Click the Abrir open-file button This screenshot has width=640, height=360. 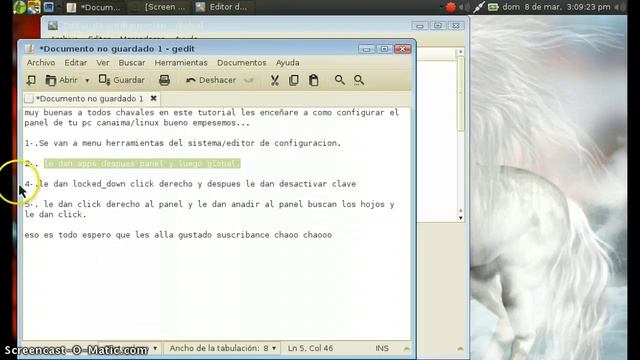[61, 80]
